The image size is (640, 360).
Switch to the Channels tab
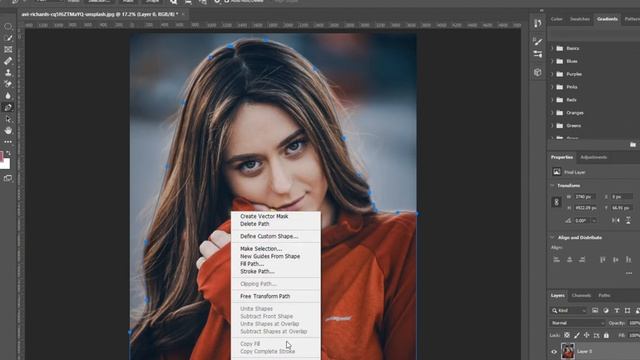coord(581,295)
